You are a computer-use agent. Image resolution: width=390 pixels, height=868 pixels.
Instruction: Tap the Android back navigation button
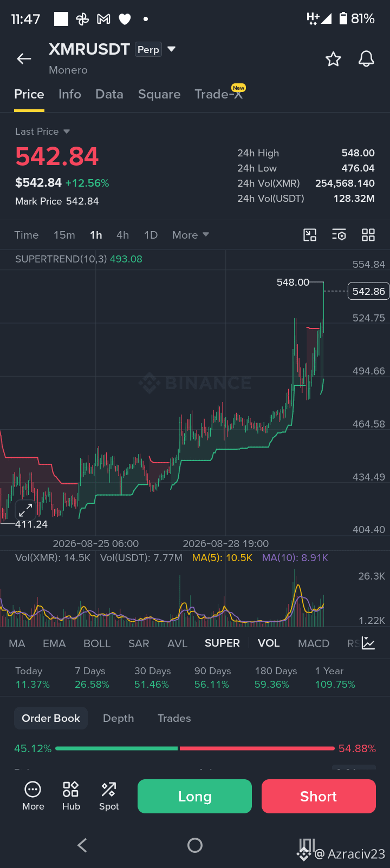(x=82, y=845)
